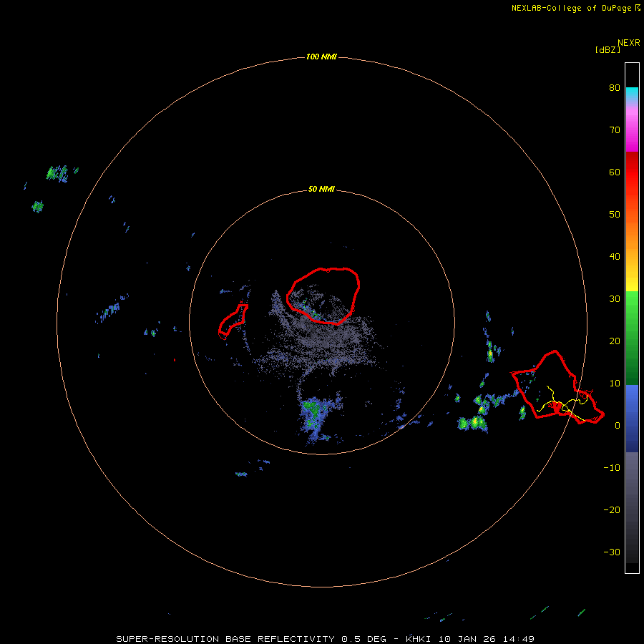
Task: Click the 20 value on the dBZ scale
Action: (x=615, y=341)
